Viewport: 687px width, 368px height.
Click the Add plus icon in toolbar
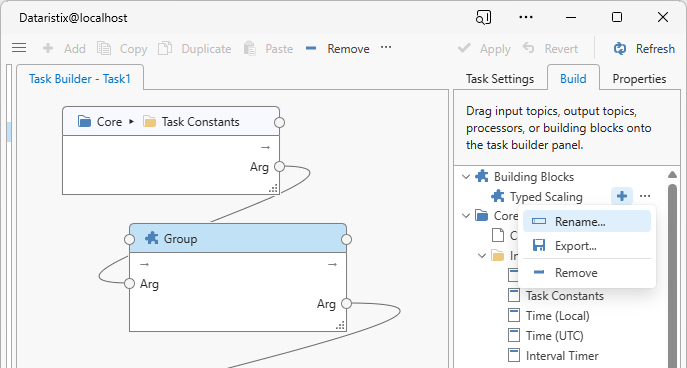tap(48, 48)
